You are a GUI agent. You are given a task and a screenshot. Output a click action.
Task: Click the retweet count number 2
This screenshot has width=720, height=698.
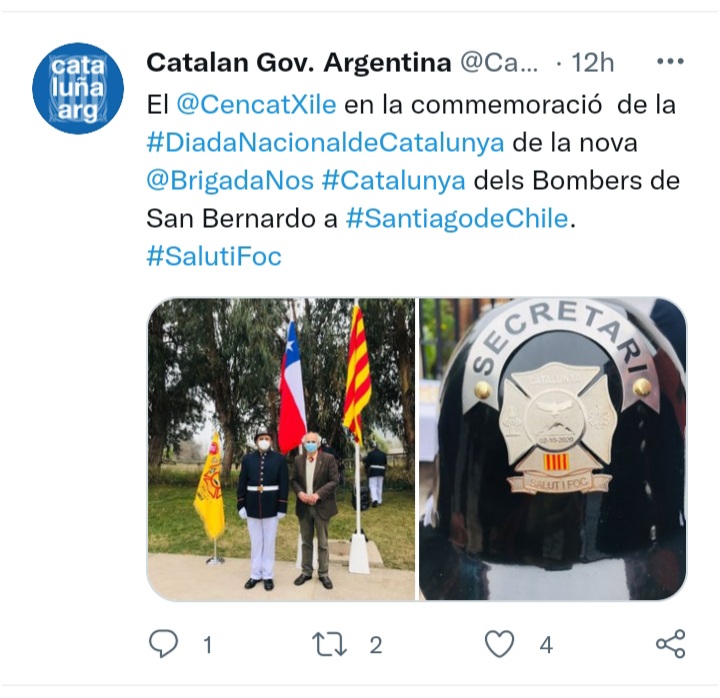click(376, 645)
